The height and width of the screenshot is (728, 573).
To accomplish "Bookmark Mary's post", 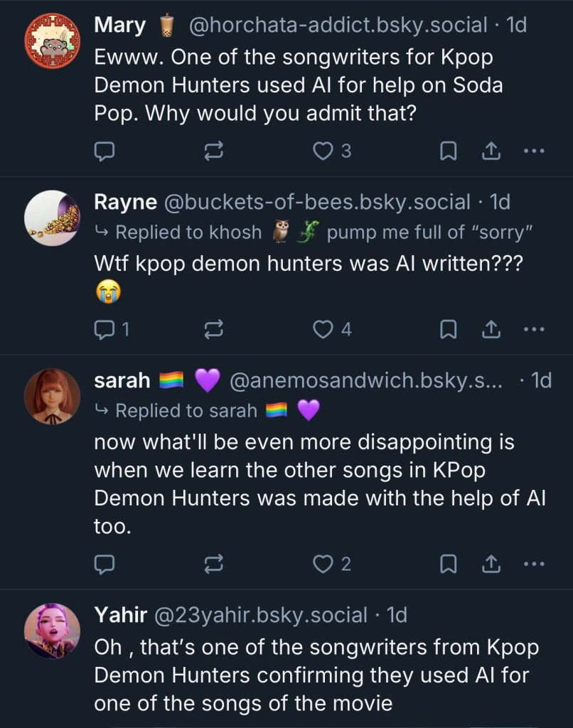I will point(448,151).
